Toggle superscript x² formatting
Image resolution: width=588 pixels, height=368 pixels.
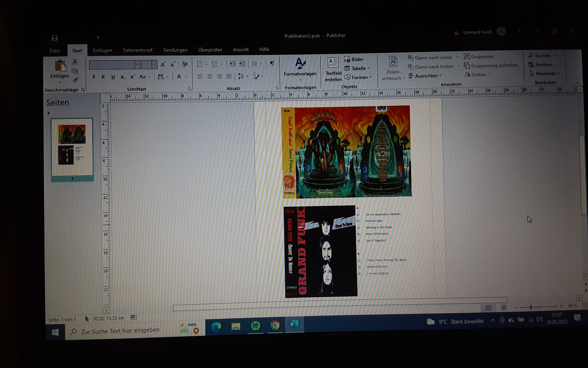point(133,77)
